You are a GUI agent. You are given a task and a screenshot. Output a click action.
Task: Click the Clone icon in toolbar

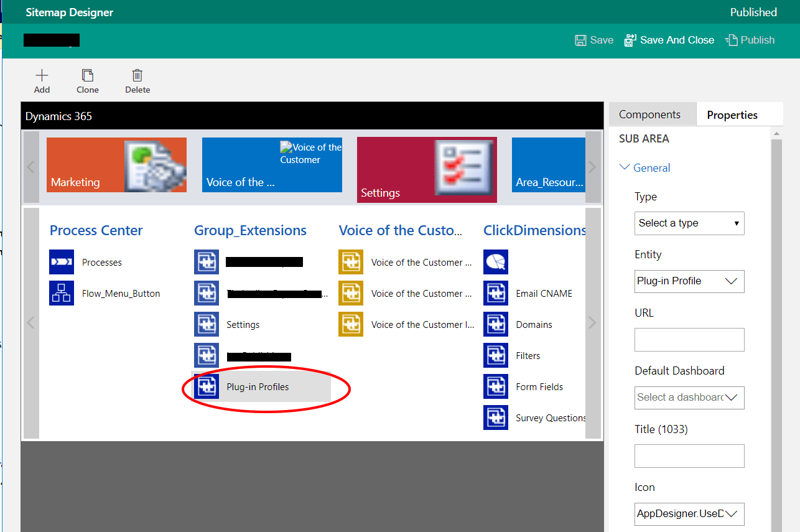88,75
